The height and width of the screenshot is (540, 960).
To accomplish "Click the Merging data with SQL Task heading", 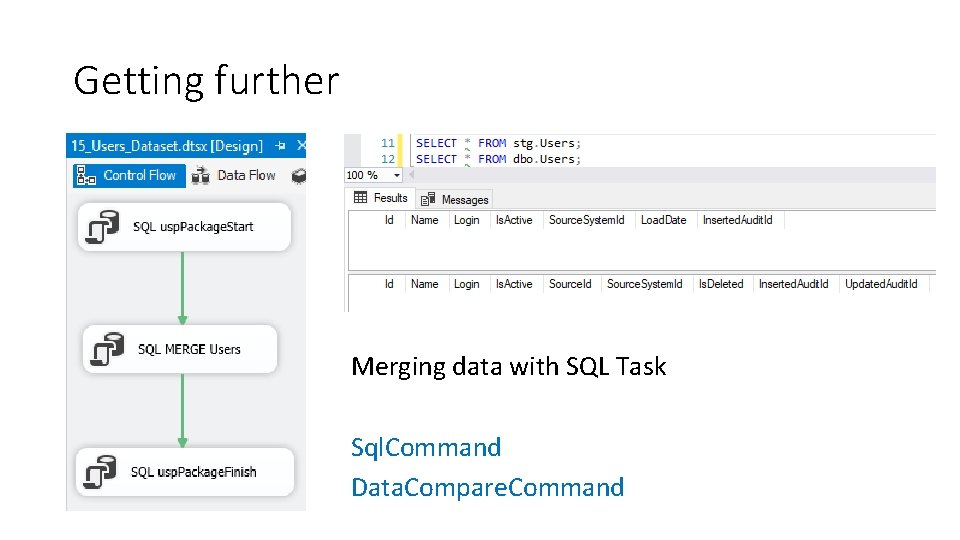I will click(509, 367).
